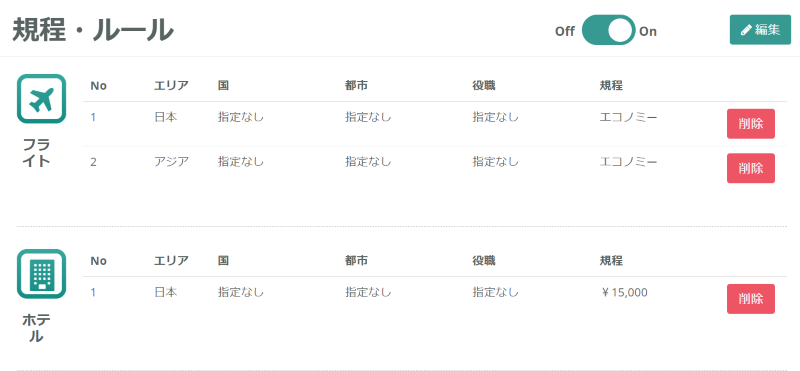The height and width of the screenshot is (371, 800).
Task: Select the ホテル section label
Action: (x=36, y=328)
